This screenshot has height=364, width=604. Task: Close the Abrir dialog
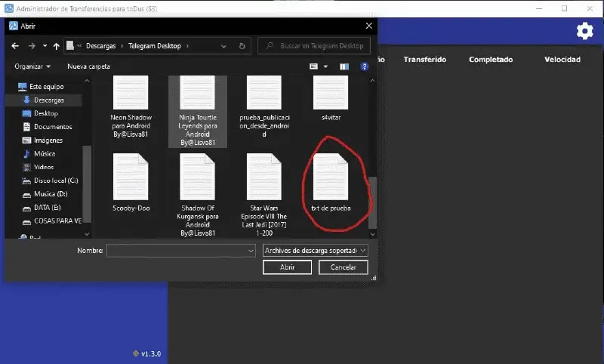[368, 26]
